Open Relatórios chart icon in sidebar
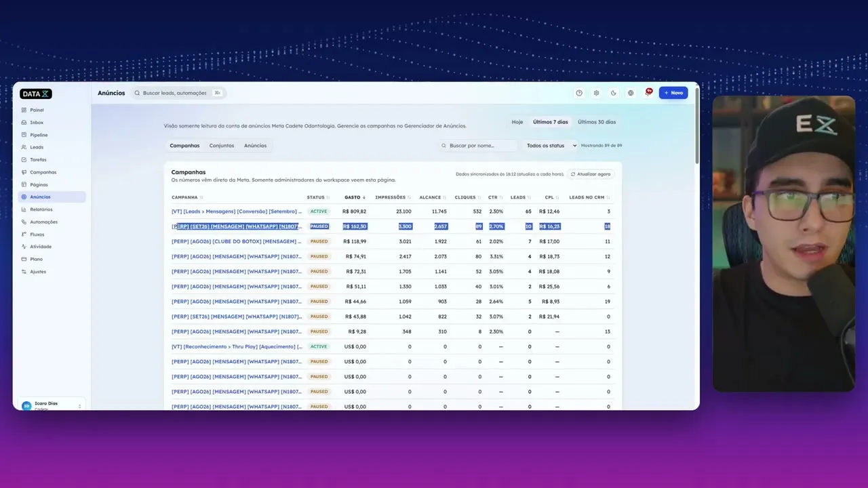 [x=24, y=209]
